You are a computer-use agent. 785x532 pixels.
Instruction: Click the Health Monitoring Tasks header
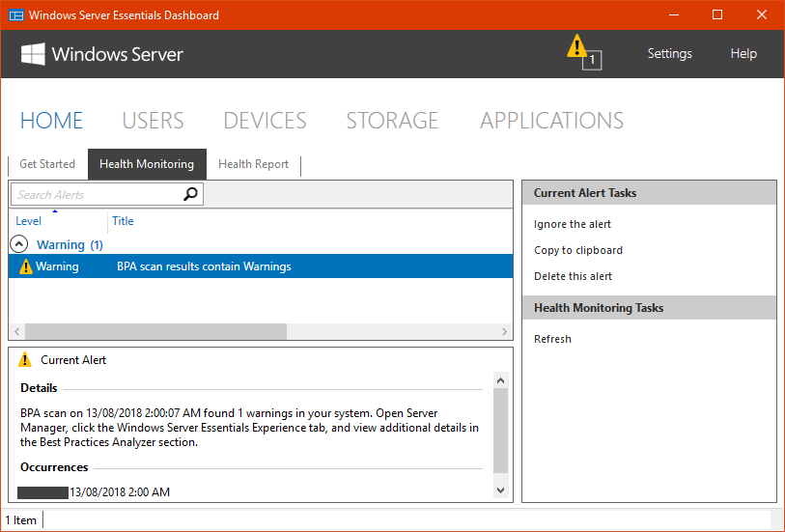649,308
